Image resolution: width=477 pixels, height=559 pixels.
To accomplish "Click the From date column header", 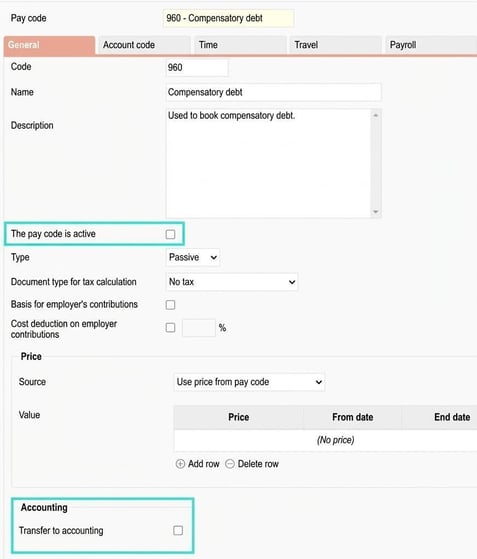I will coord(353,417).
